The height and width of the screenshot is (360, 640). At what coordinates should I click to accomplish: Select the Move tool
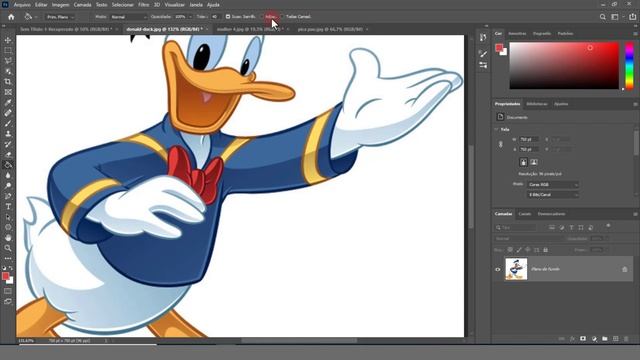8,40
